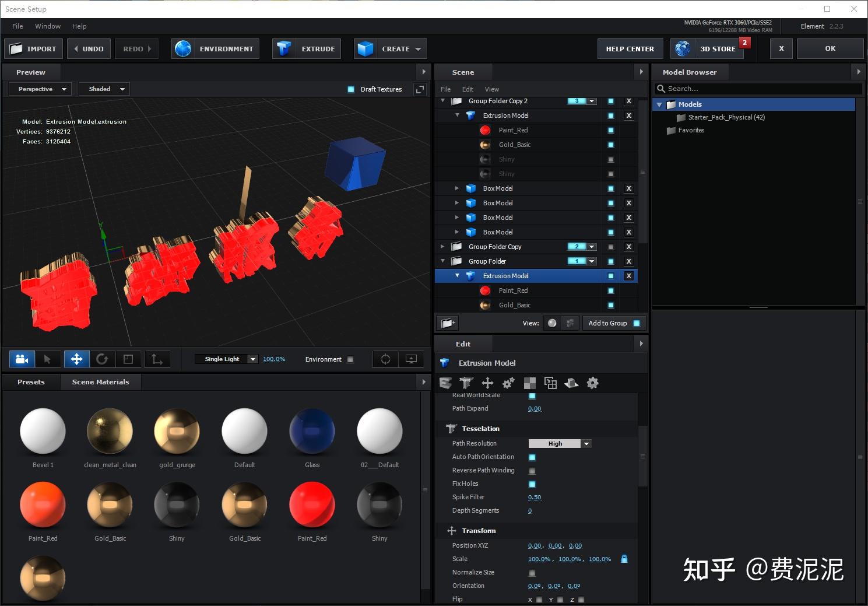Toggle visibility of the Paint_Red material
The height and width of the screenshot is (606, 868).
coord(610,130)
